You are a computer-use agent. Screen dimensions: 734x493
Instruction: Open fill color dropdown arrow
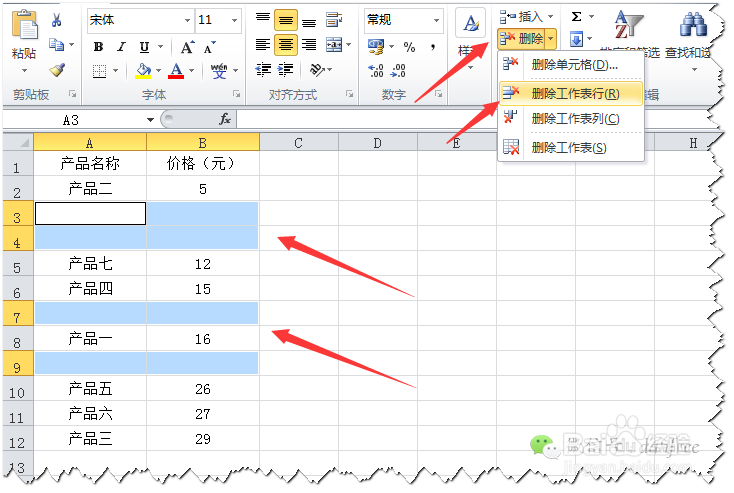158,71
